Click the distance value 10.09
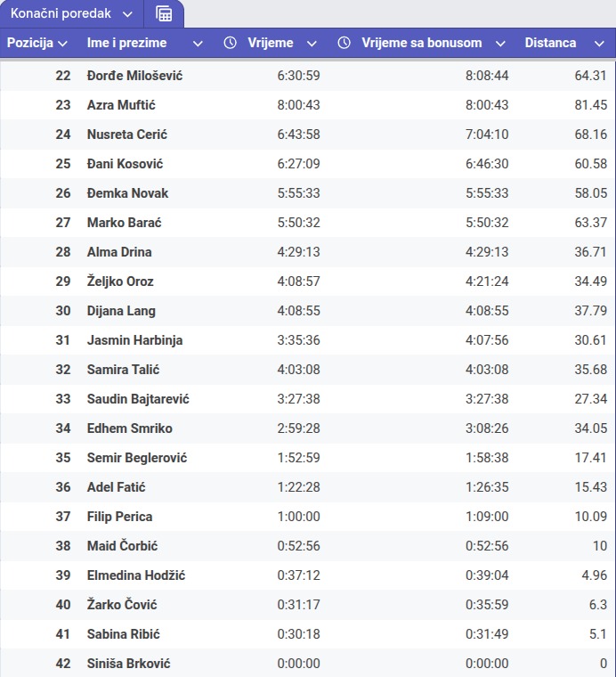Image resolution: width=616 pixels, height=677 pixels. point(590,516)
